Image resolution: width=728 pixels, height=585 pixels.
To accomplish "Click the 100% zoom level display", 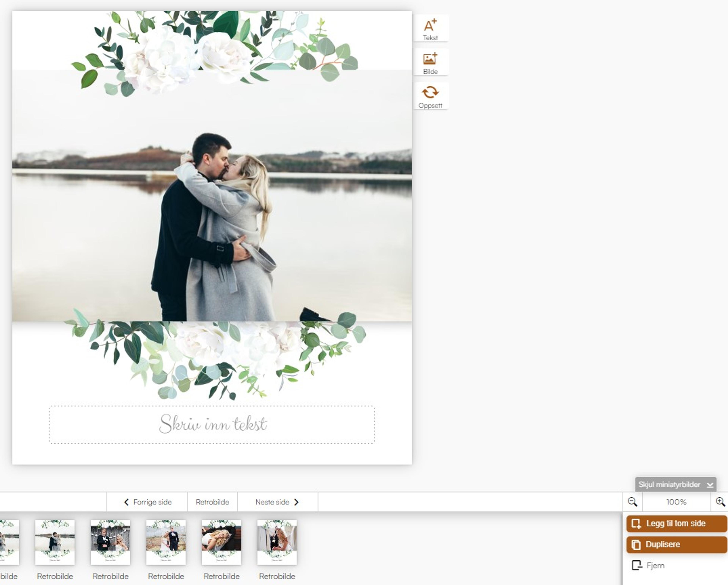I will coord(676,502).
